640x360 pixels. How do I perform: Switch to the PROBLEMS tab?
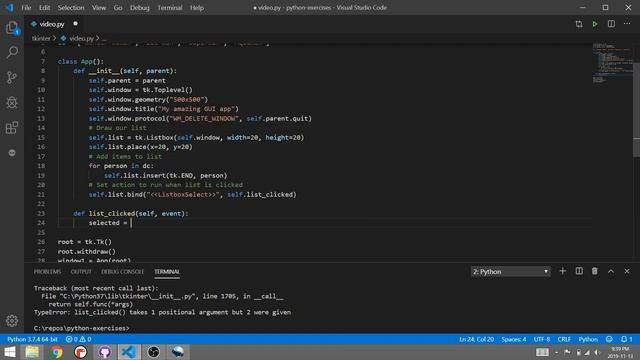[x=47, y=272]
